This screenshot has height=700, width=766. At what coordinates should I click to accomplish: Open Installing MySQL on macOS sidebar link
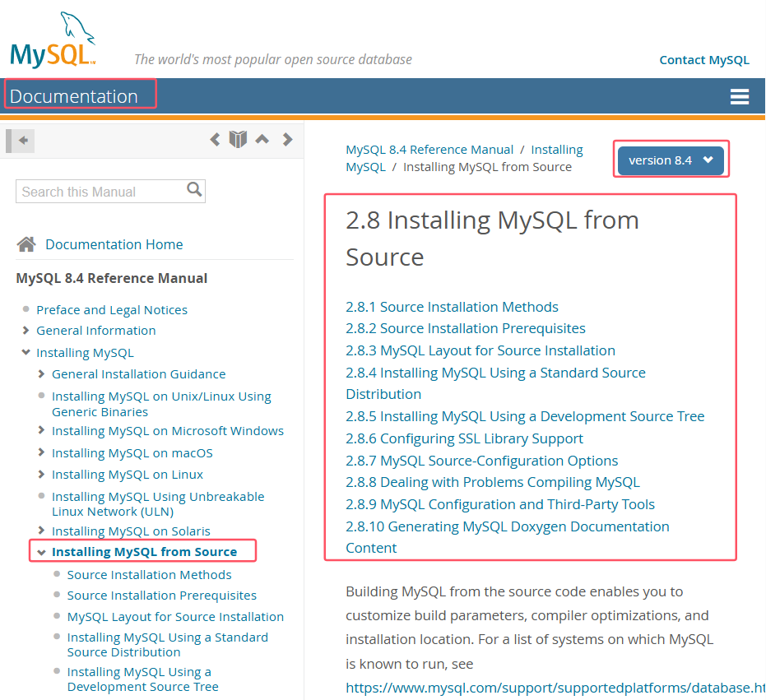[132, 453]
